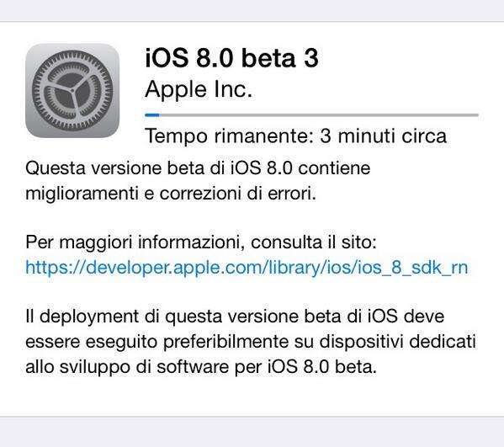
Task: Tap "Questa versione beta di iOS 8.0 contiene" line
Action: point(198,168)
